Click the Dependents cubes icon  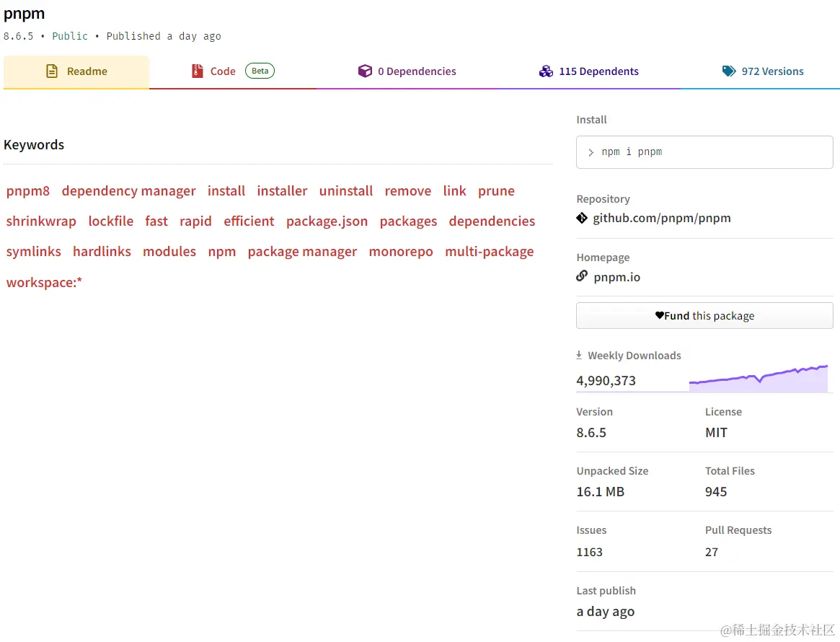point(546,71)
